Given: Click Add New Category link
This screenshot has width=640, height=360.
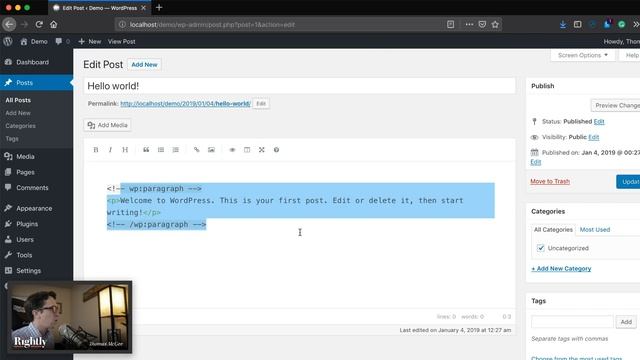Looking at the screenshot, I should [561, 269].
